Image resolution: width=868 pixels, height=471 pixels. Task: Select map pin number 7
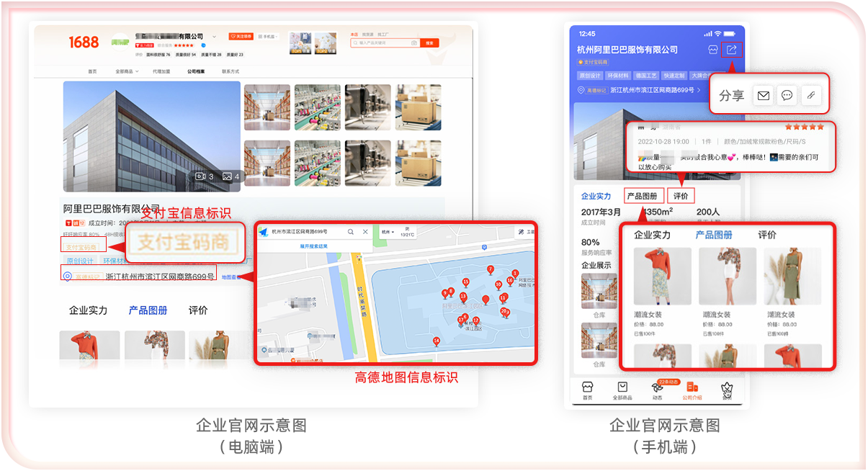coord(490,270)
